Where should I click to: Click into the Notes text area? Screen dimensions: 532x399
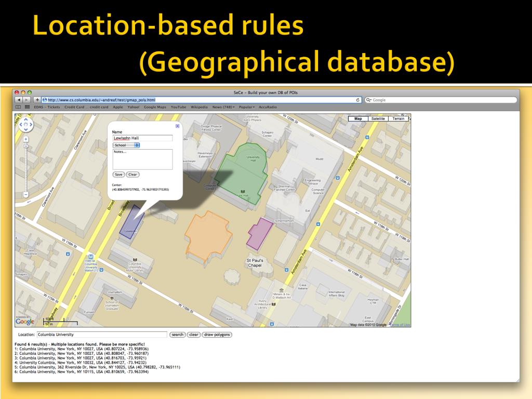[x=142, y=159]
